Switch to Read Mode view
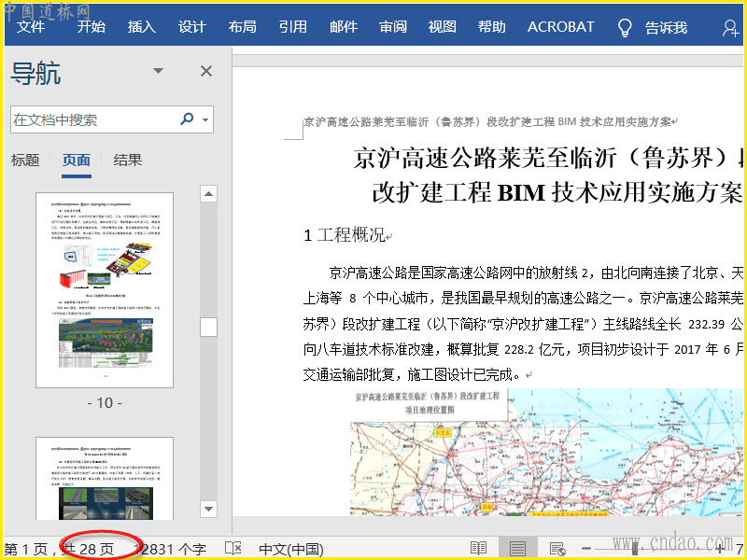 coord(478,549)
